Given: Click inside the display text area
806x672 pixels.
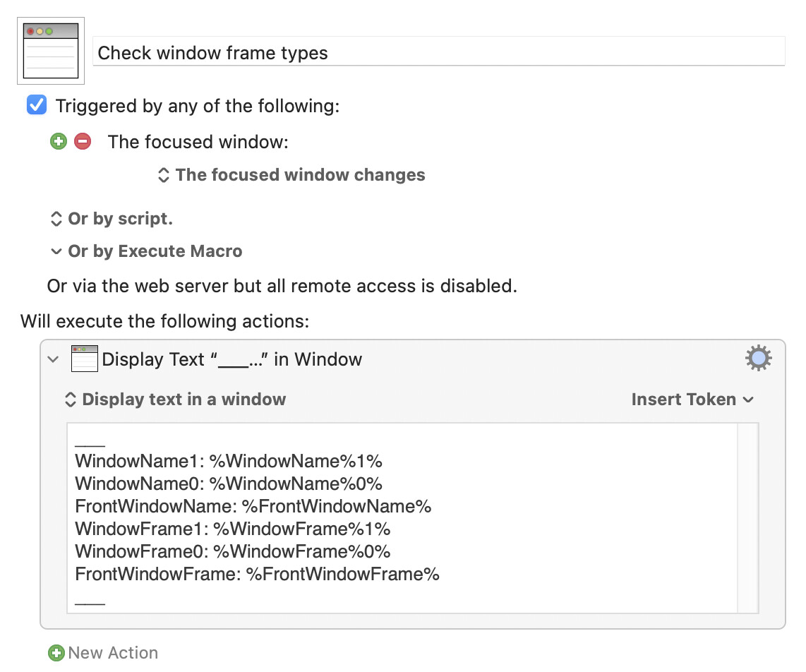Looking at the screenshot, I should [402, 517].
